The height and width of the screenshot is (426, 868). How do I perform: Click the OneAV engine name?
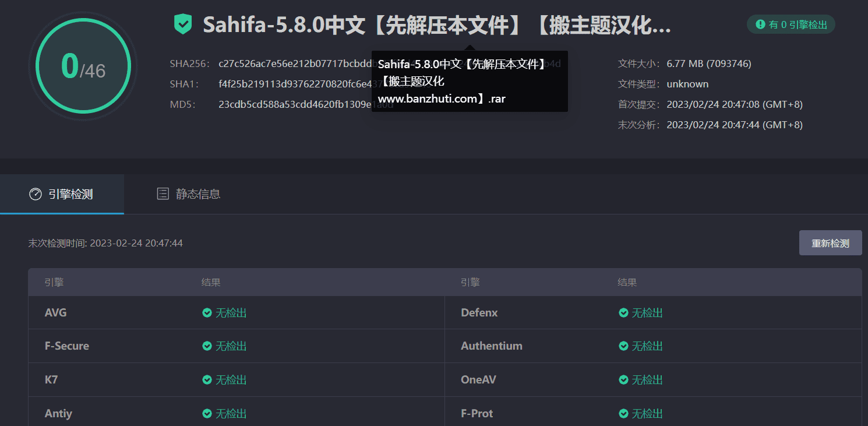point(478,380)
